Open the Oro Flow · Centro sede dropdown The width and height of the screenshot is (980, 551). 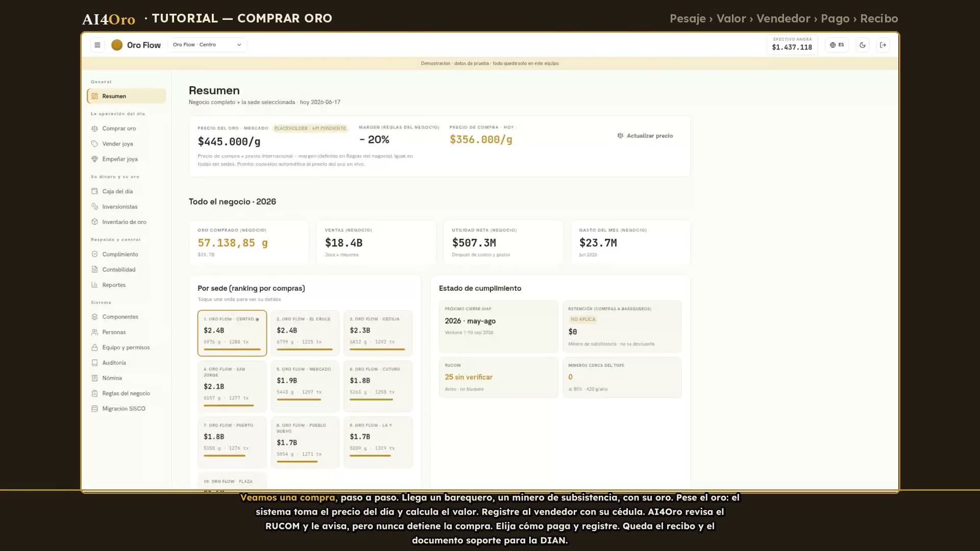coord(207,45)
